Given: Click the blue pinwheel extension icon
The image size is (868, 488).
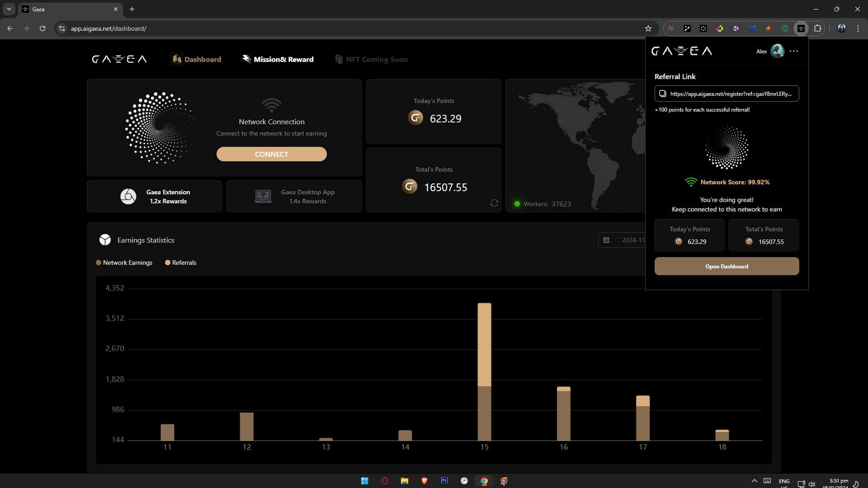Looking at the screenshot, I should click(x=752, y=28).
